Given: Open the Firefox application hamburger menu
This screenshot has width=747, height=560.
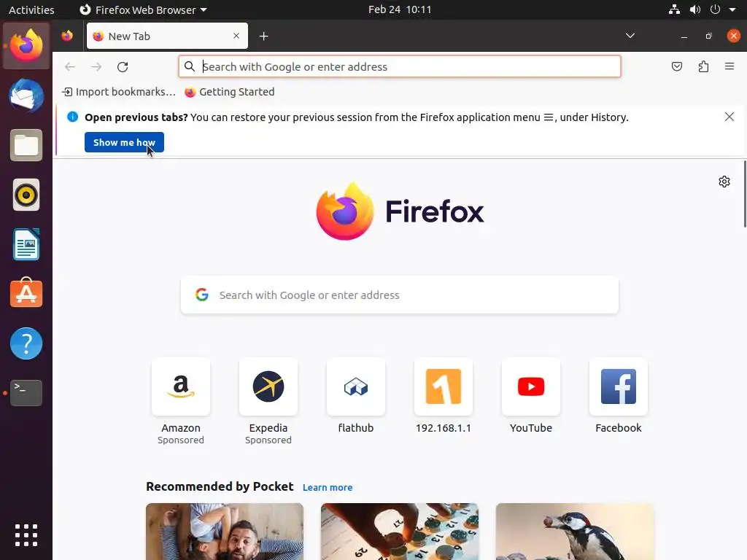Looking at the screenshot, I should [729, 66].
